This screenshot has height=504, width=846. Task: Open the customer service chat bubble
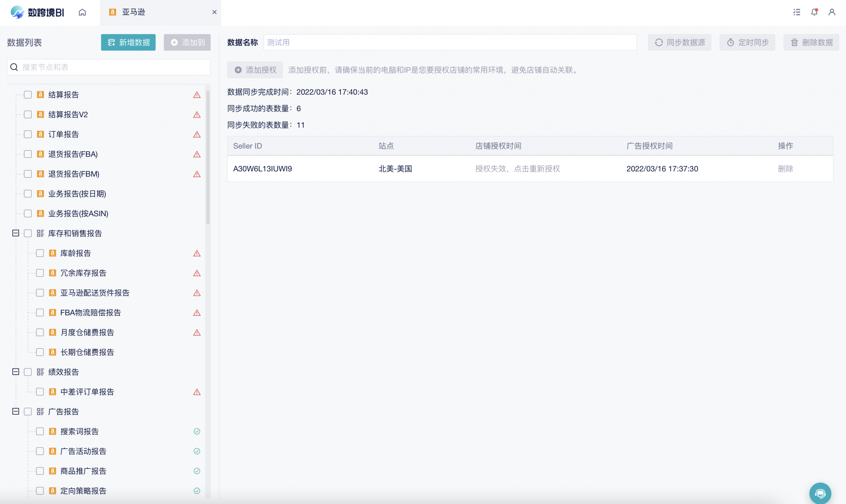[820, 493]
